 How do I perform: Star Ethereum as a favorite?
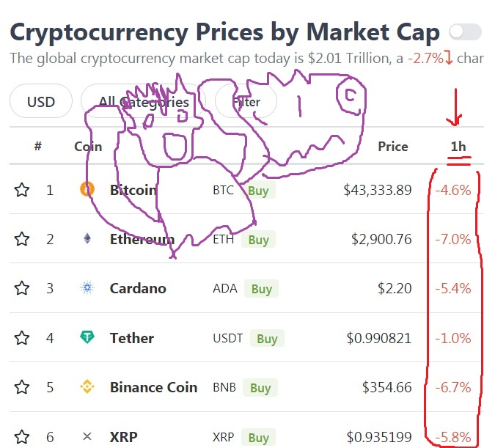tap(22, 239)
